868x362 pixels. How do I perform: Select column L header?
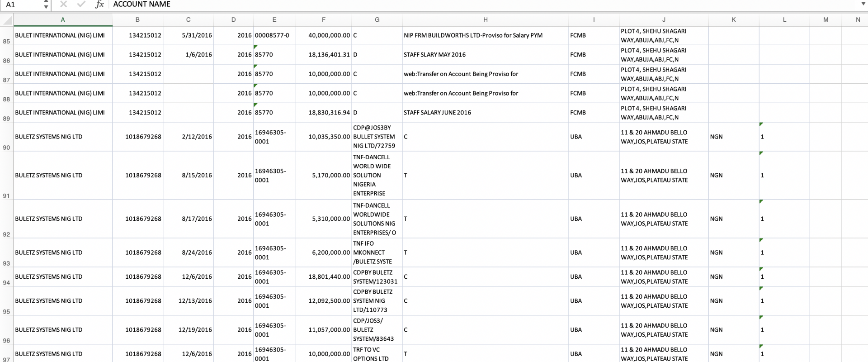click(x=784, y=20)
